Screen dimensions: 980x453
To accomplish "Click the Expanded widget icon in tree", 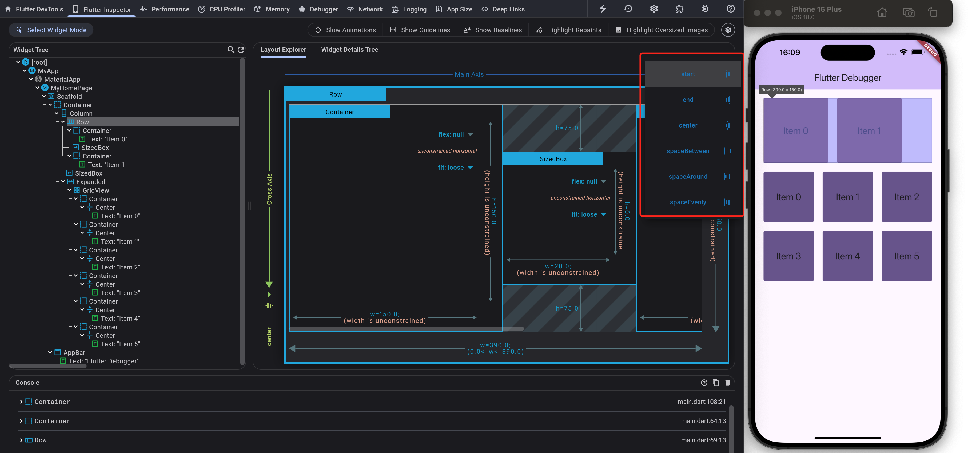I will click(x=70, y=182).
